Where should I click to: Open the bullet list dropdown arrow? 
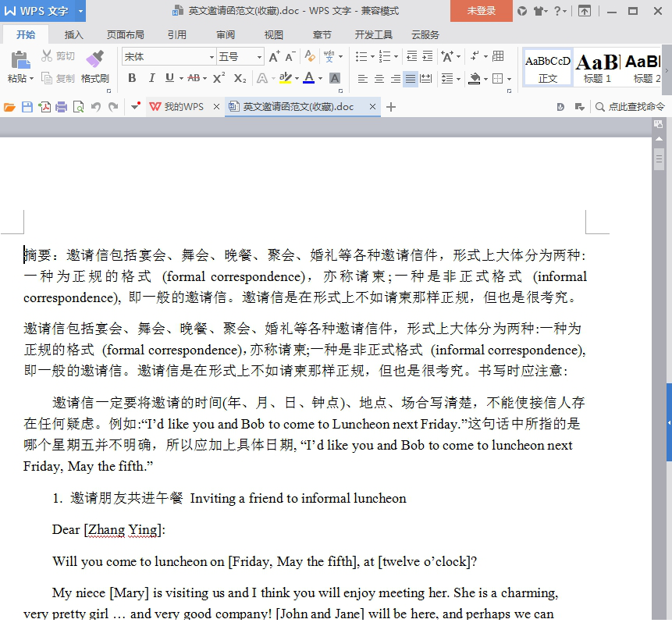coord(372,57)
